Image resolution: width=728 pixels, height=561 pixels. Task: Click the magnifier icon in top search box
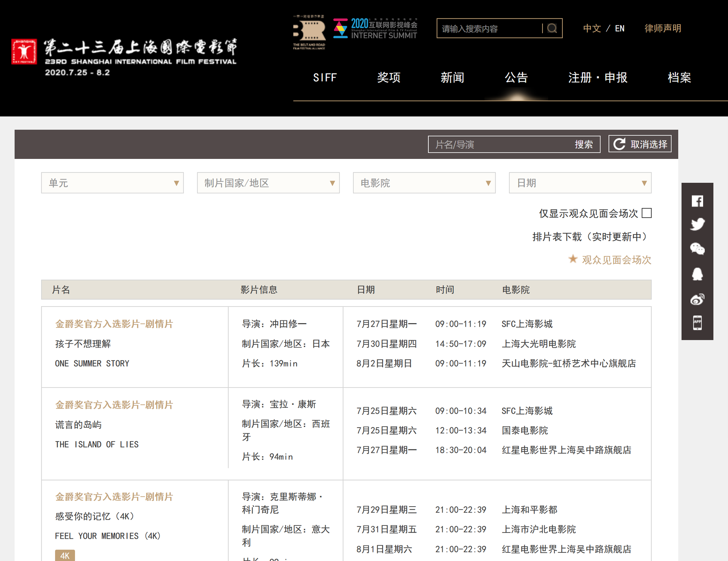(552, 28)
